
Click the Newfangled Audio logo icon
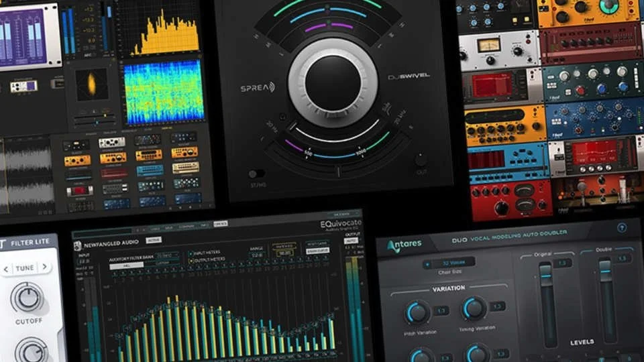pyautogui.click(x=77, y=246)
